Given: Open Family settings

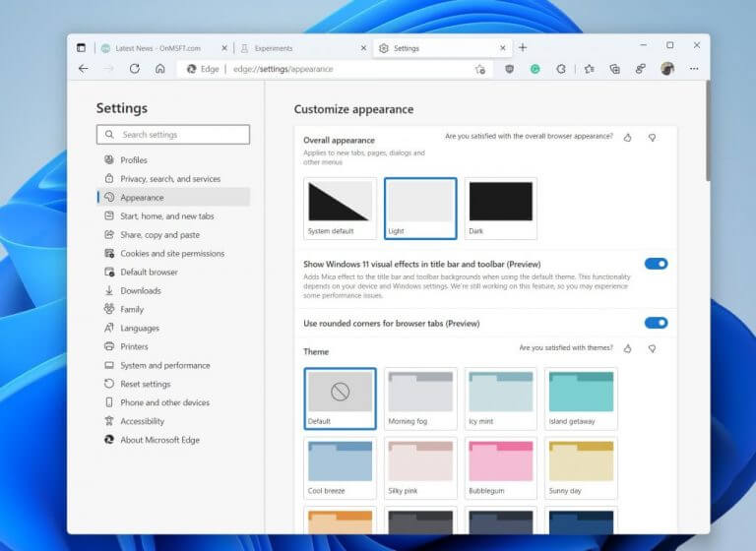Looking at the screenshot, I should click(173, 310).
